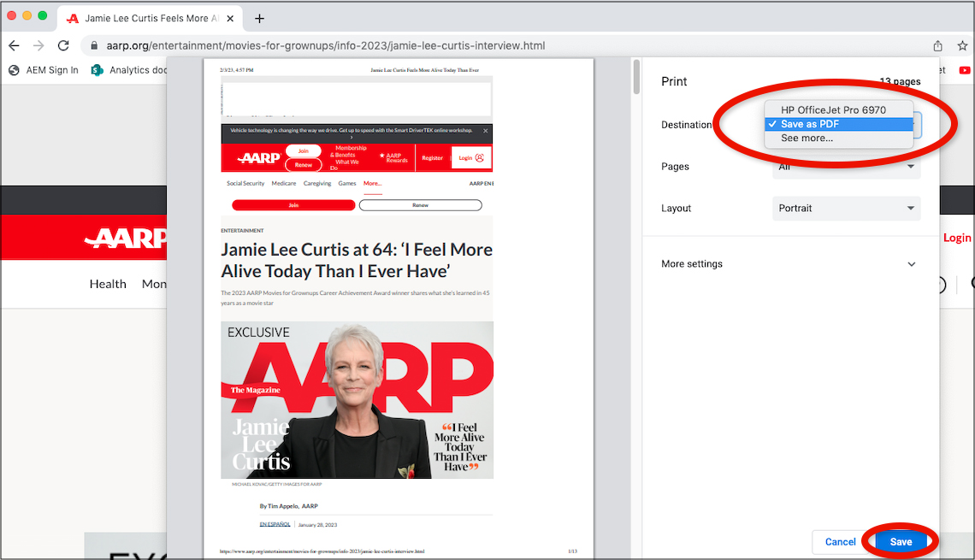Open the YouTube bookmark icon
Image resolution: width=975 pixels, height=560 pixels.
pos(965,70)
